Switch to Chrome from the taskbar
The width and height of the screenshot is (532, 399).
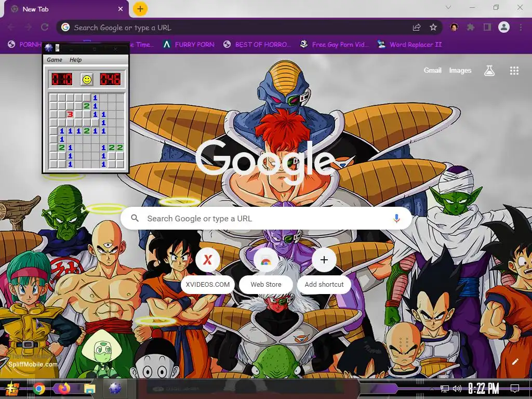[39, 389]
